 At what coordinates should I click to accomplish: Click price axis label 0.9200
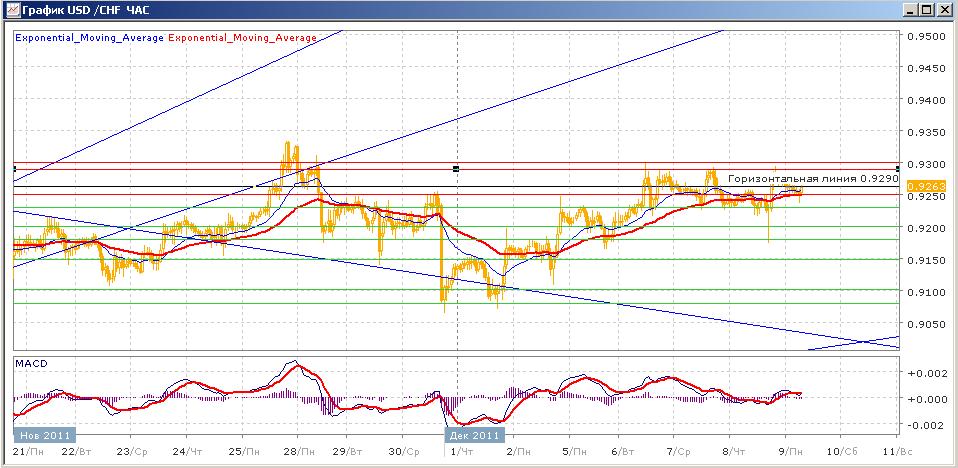[x=927, y=229]
